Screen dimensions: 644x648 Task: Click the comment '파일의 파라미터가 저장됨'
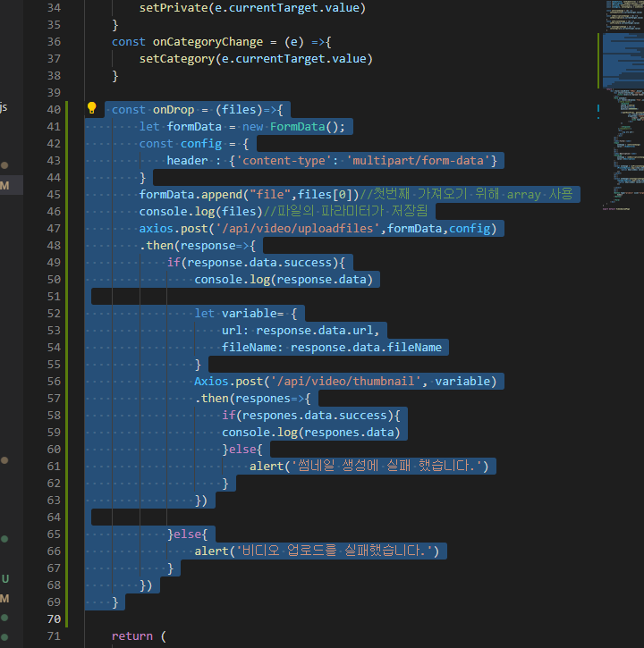(345, 211)
